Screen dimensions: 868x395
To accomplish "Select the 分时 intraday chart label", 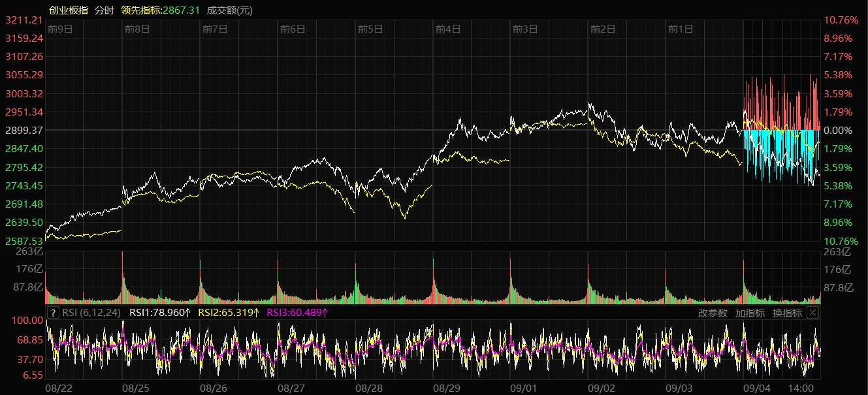I will pyautogui.click(x=104, y=10).
